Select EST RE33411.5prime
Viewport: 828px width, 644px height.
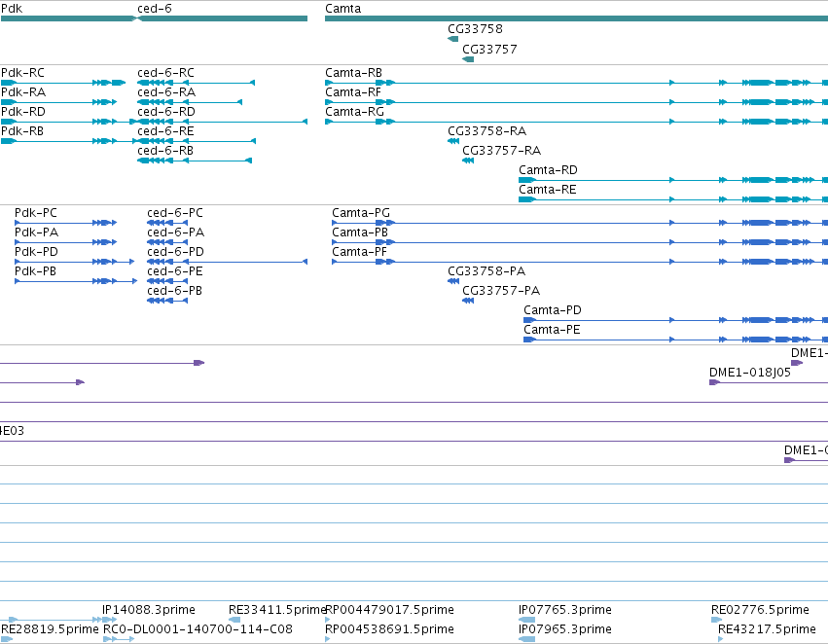pyautogui.click(x=276, y=610)
